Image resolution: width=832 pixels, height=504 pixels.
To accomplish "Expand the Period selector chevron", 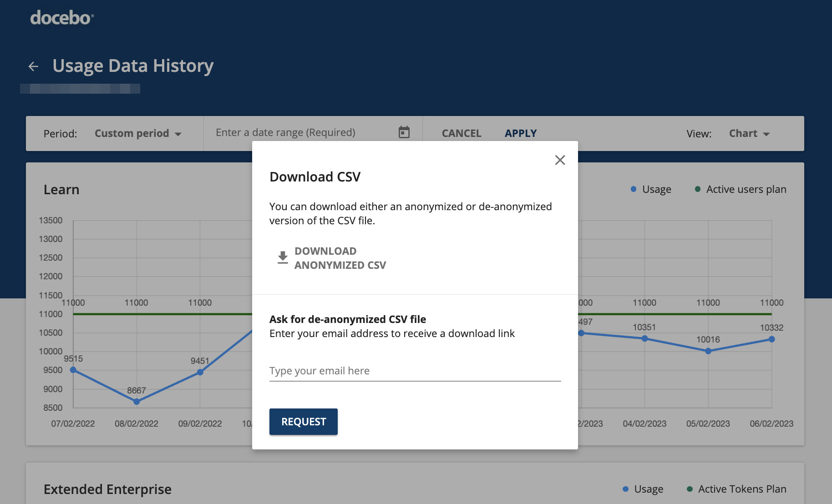I will (x=179, y=134).
